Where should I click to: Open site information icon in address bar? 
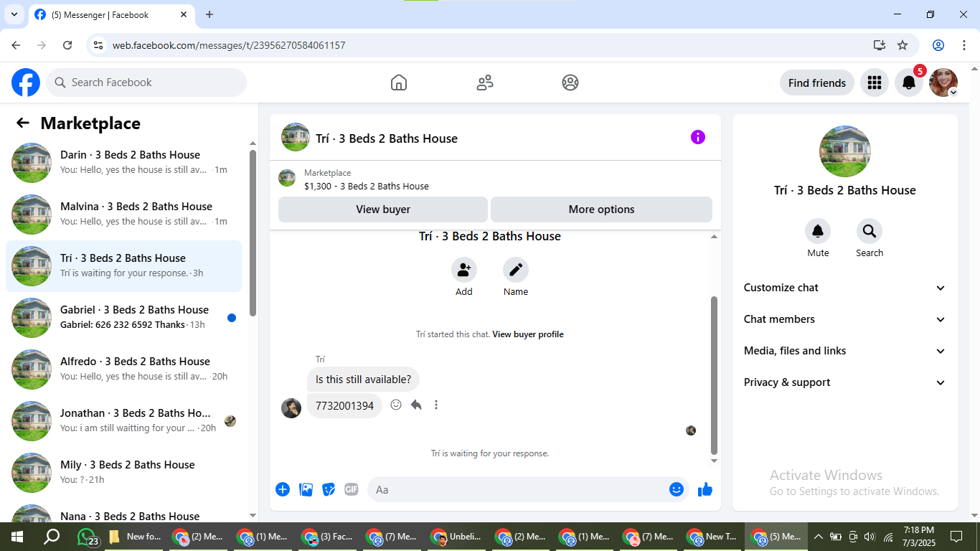[99, 45]
